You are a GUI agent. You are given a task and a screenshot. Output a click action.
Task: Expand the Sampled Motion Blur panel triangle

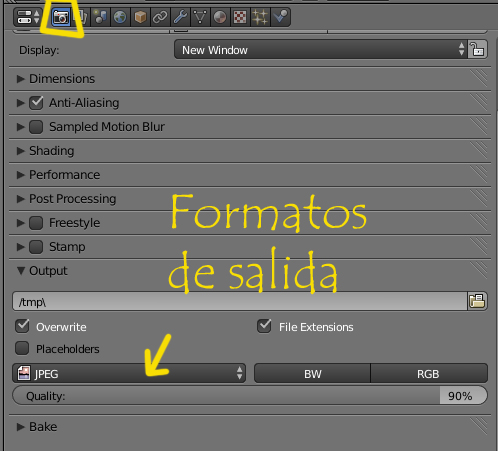coord(21,127)
